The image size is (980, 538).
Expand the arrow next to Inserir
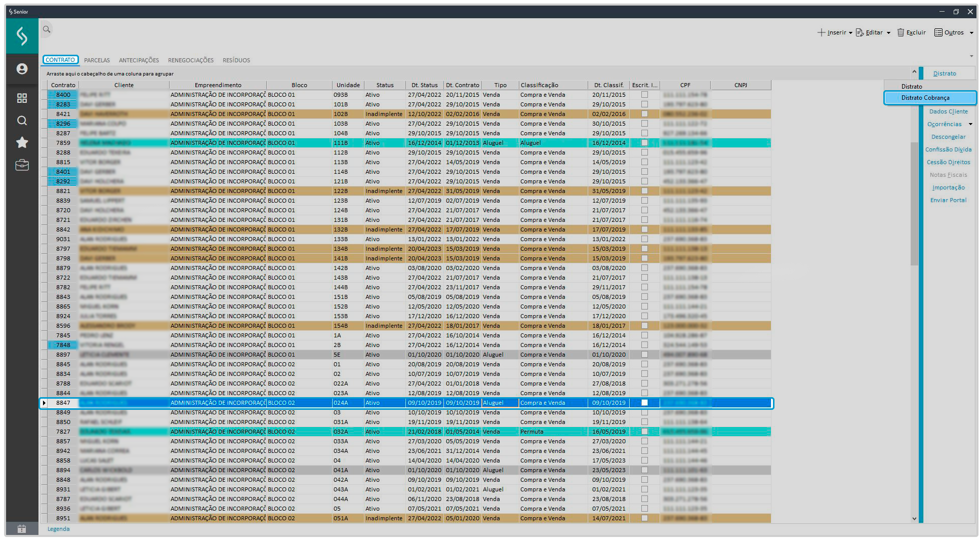[850, 33]
